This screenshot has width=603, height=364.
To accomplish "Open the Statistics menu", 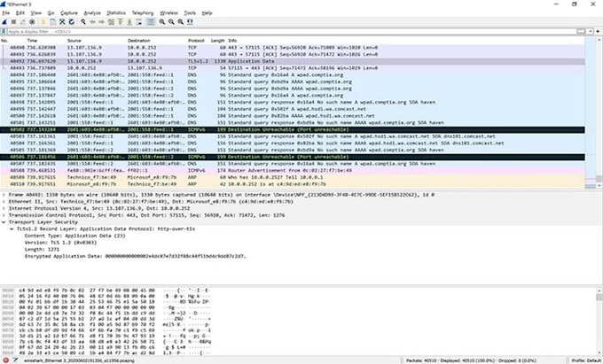I will (115, 13).
